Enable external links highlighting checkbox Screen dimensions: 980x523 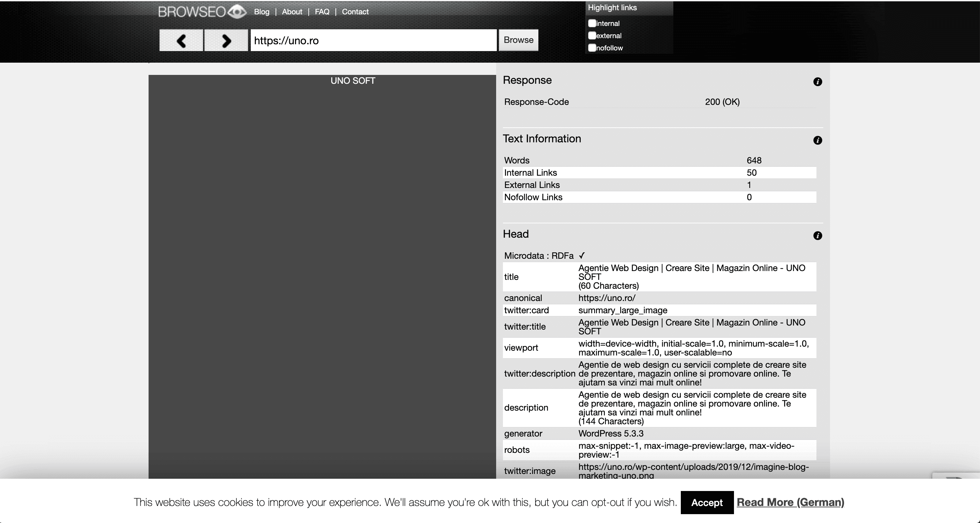(592, 35)
